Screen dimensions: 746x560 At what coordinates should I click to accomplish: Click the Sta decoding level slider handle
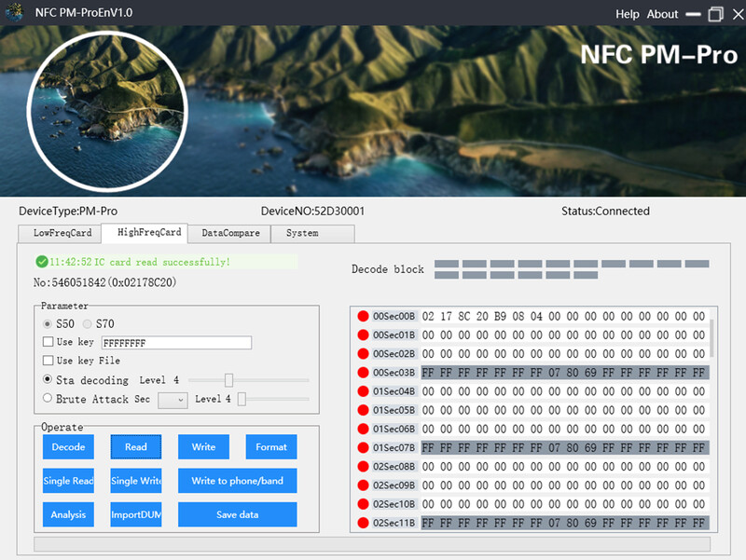pyautogui.click(x=228, y=380)
